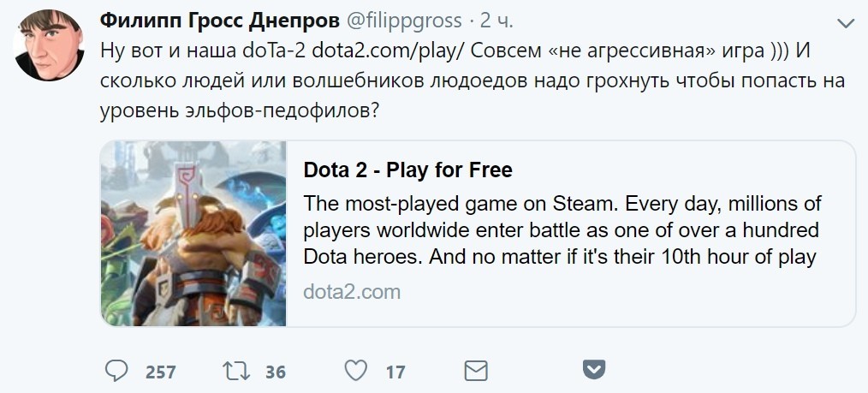Image resolution: width=868 pixels, height=393 pixels.
Task: Click the Dota 2 hero preview image
Action: pyautogui.click(x=193, y=233)
